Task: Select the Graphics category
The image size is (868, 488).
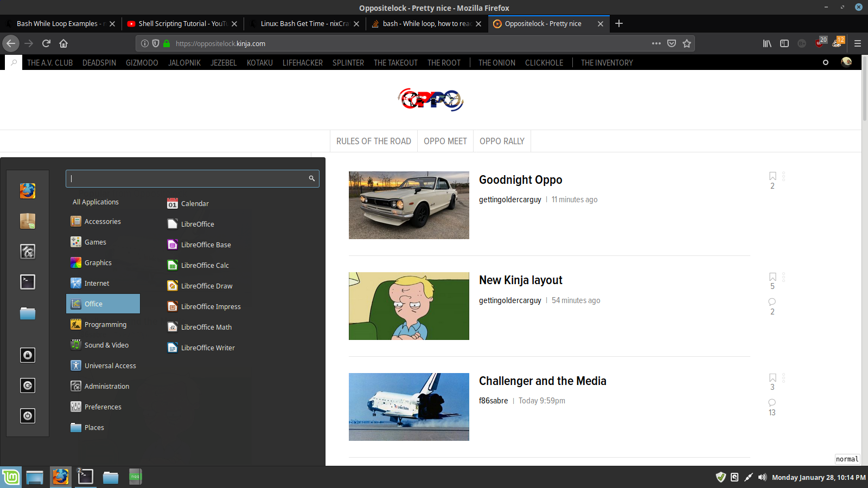Action: pyautogui.click(x=103, y=262)
